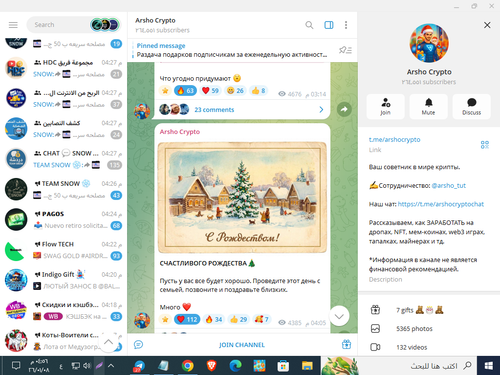Image resolution: width=500 pixels, height=375 pixels.
Task: Open the three-dot channel options menu
Action: point(346,25)
